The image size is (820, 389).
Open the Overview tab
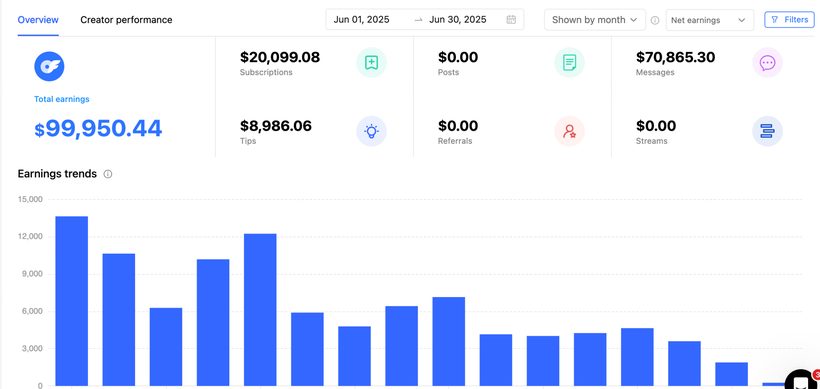[x=38, y=20]
